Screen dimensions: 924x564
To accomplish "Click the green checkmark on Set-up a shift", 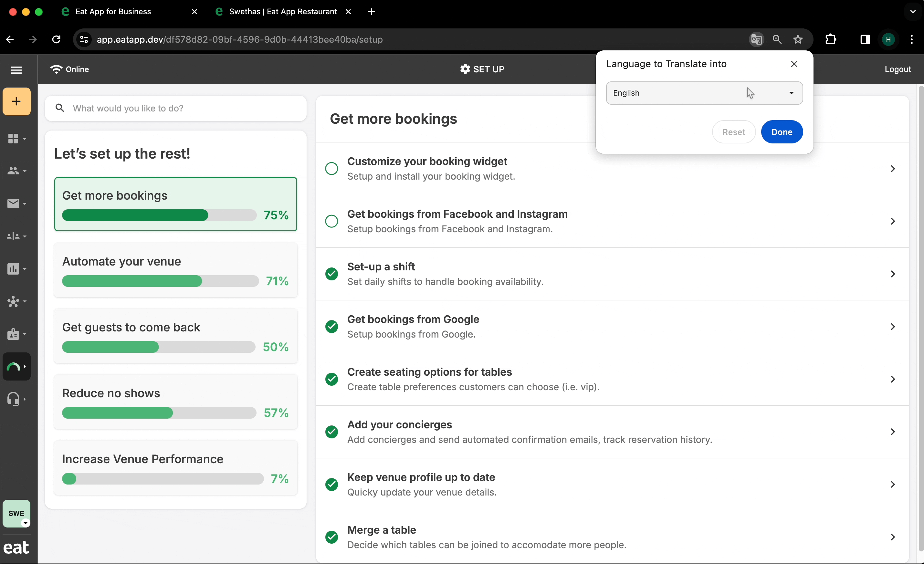I will [x=331, y=274].
